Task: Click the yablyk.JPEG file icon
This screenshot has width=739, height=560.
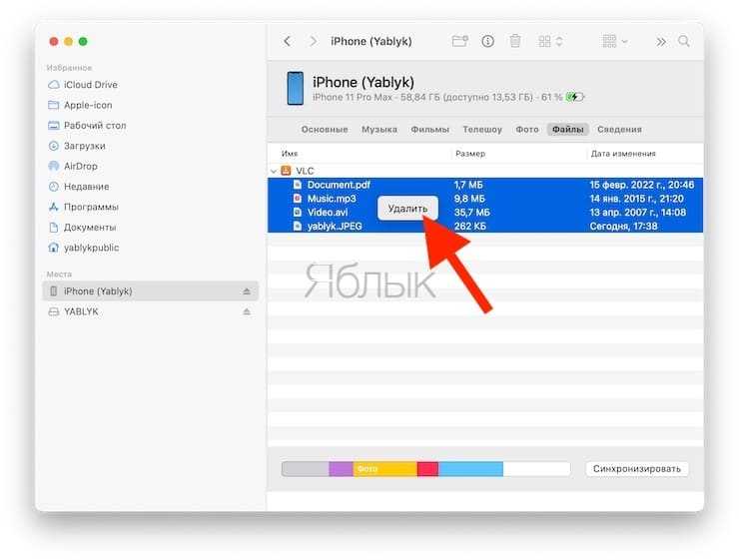Action: pyautogui.click(x=298, y=226)
